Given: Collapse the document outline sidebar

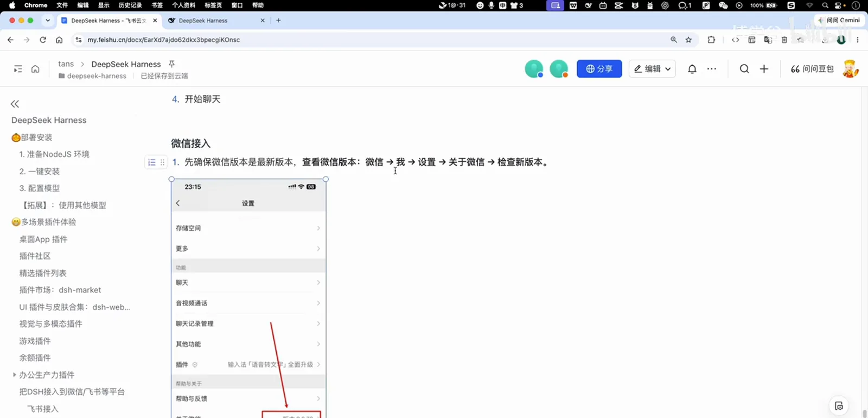Looking at the screenshot, I should tap(15, 104).
